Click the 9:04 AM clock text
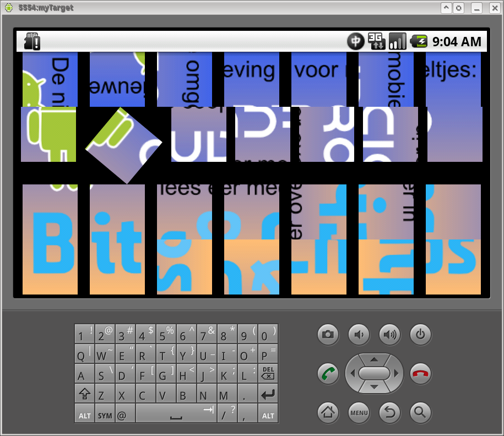Image resolution: width=504 pixels, height=436 pixels. (x=457, y=42)
